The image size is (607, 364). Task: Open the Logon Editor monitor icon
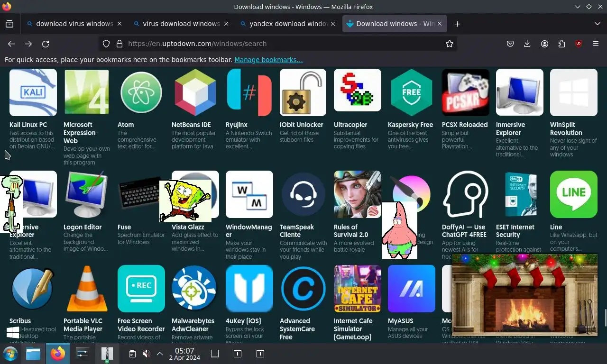pos(87,194)
